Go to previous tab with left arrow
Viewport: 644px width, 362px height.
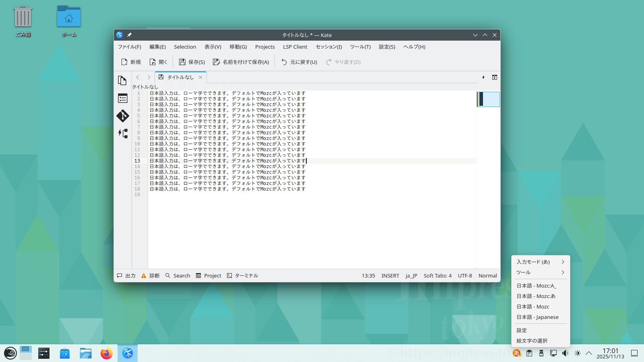tap(138, 77)
